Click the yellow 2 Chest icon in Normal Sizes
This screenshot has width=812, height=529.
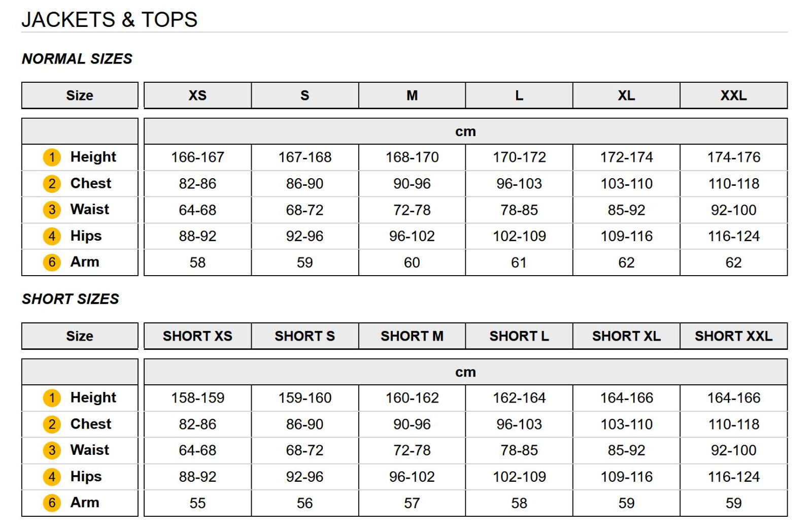click(52, 184)
